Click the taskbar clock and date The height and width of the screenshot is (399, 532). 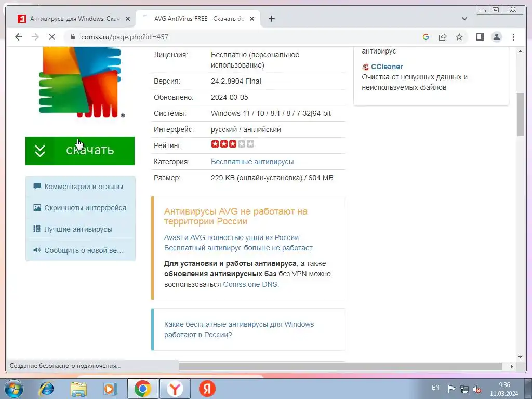tap(504, 389)
